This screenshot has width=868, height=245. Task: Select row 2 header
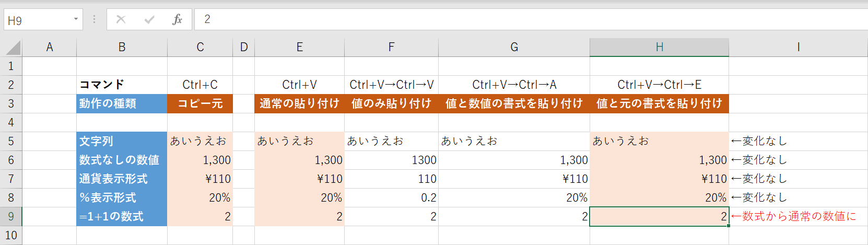click(11, 85)
